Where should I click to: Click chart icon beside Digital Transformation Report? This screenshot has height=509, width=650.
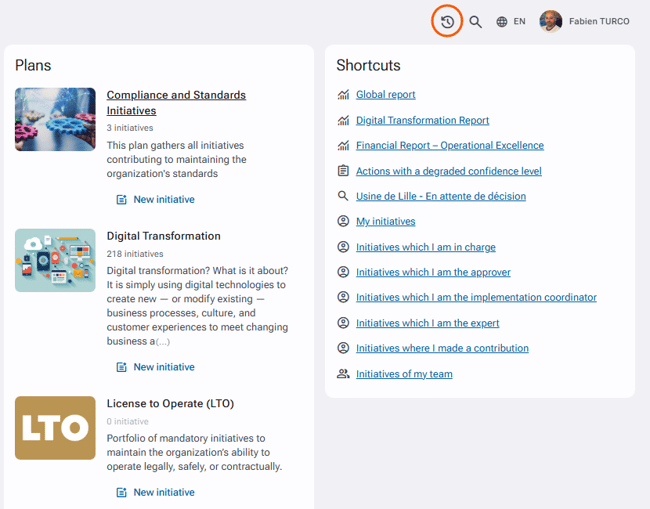343,120
